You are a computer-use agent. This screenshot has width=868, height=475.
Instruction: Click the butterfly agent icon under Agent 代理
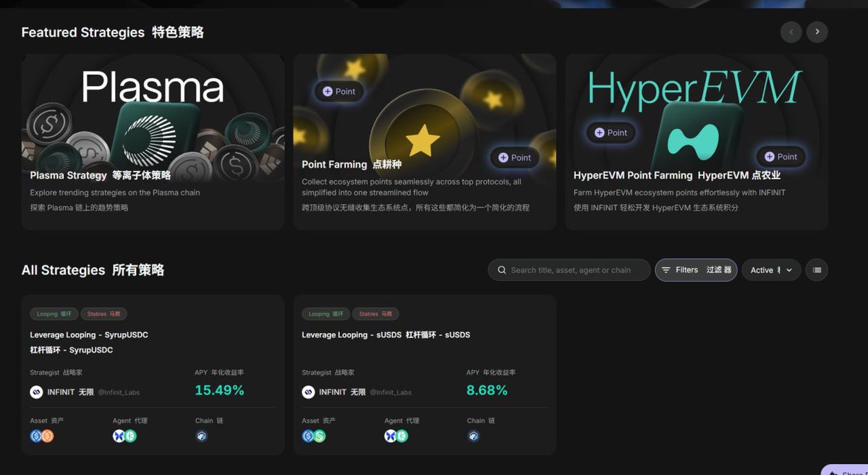pyautogui.click(x=120, y=436)
